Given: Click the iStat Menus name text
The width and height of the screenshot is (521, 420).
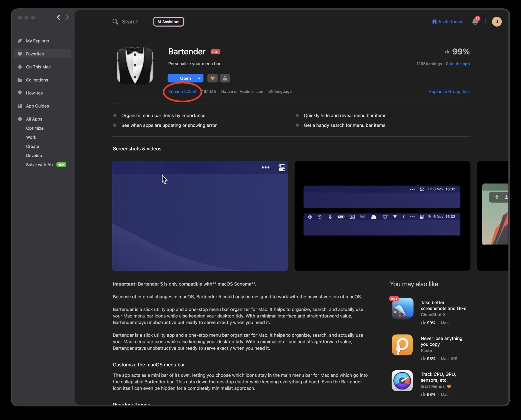Looking at the screenshot, I should point(432,386).
